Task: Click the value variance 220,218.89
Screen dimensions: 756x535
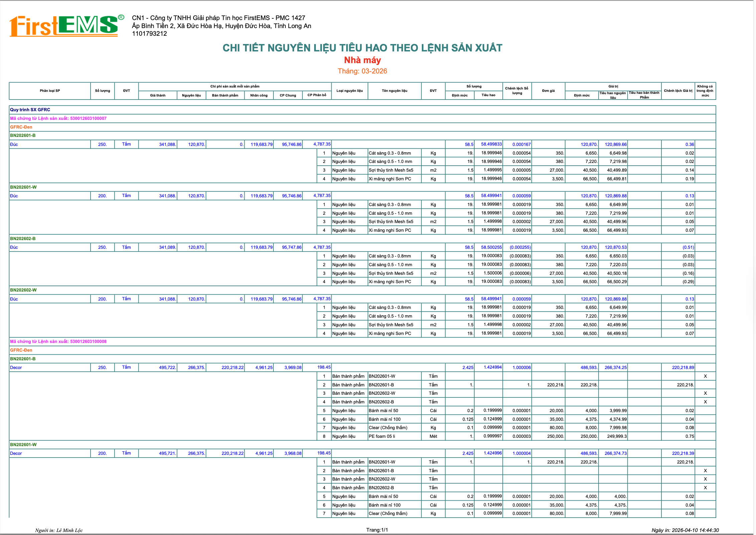Action: coord(683,368)
